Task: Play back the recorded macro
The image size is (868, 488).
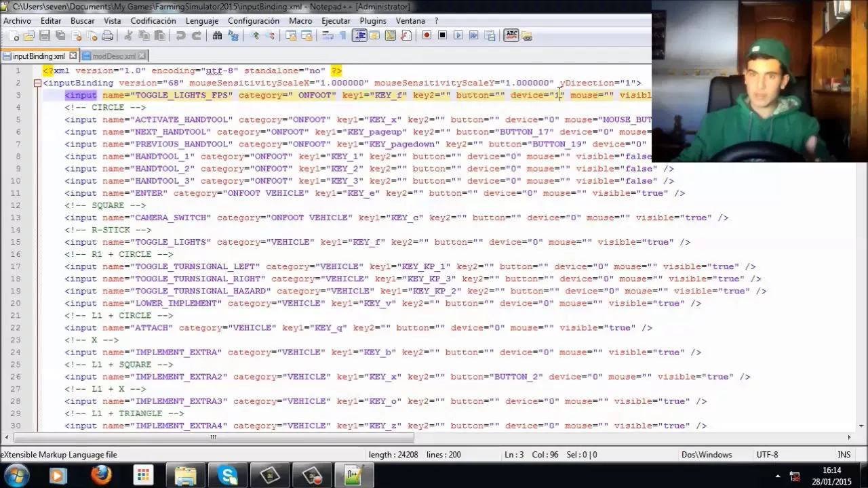Action: pos(458,35)
